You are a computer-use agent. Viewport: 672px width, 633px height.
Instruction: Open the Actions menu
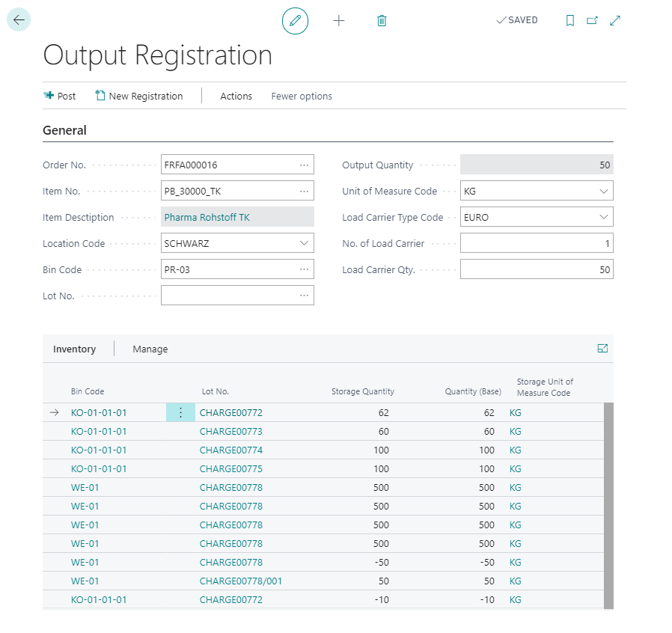pos(236,96)
